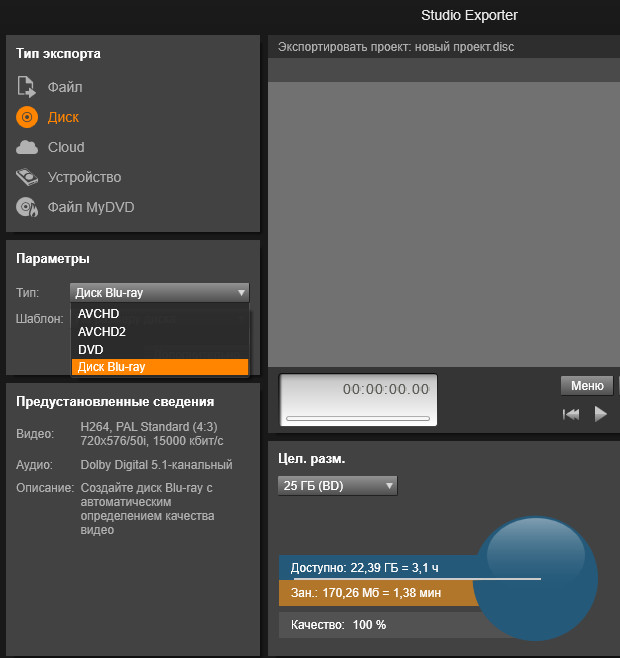The image size is (620, 658).
Task: Start preview with the play button
Action: [x=601, y=414]
